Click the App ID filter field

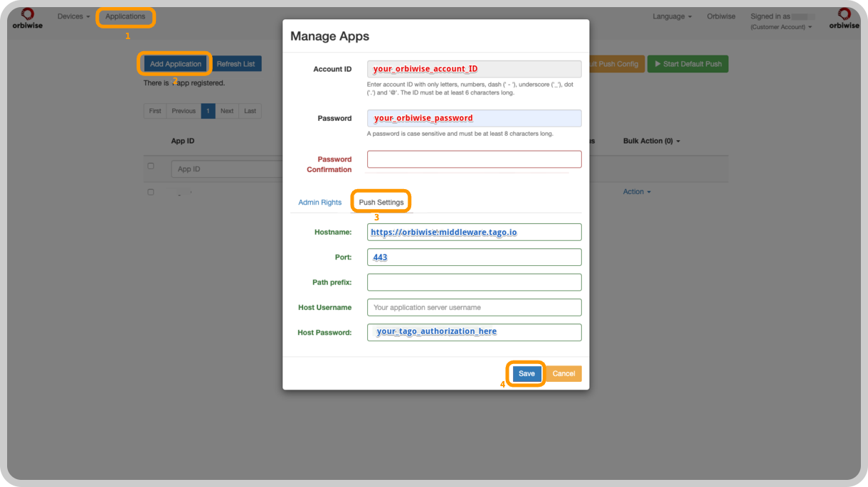coord(227,169)
